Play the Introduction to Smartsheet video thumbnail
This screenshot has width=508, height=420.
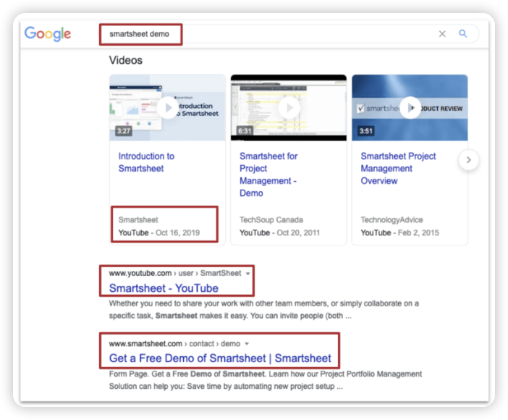[x=167, y=108]
